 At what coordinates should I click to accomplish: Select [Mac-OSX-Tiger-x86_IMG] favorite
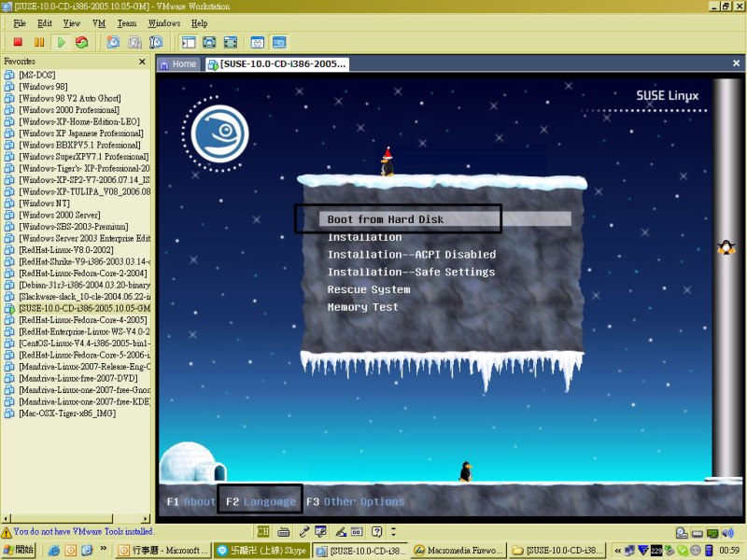(67, 413)
